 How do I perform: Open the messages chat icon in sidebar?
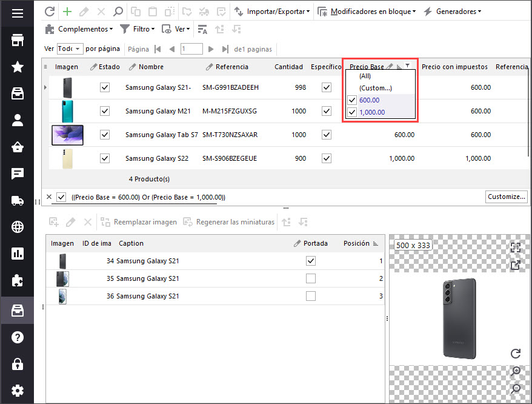(x=18, y=173)
